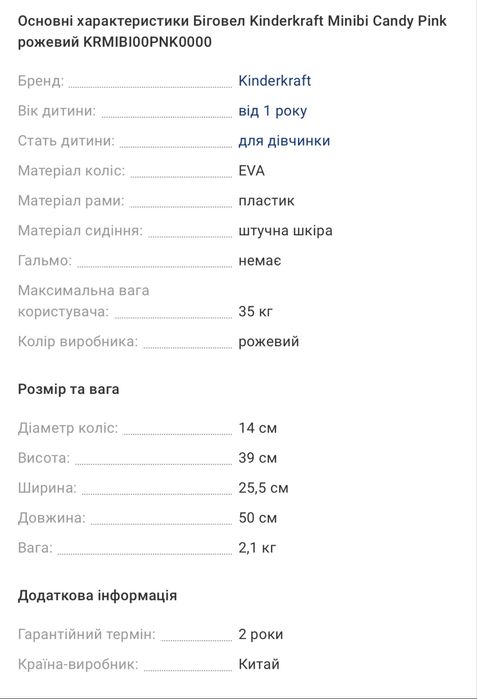This screenshot has height=699, width=477.
Task: Click the 'штучна шкіра' seat material value
Action: click(285, 230)
